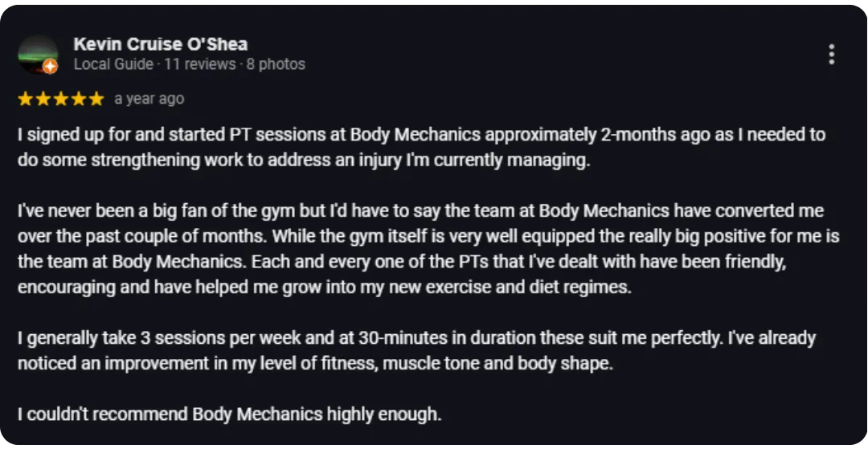Open reviewer name Kevin Cruise O'Shea

tap(161, 43)
